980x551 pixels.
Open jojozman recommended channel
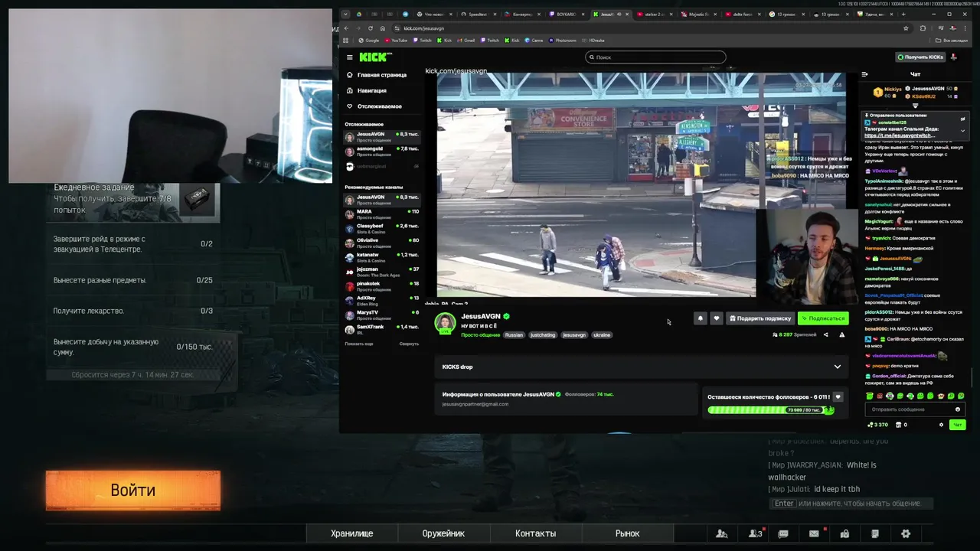click(x=381, y=271)
